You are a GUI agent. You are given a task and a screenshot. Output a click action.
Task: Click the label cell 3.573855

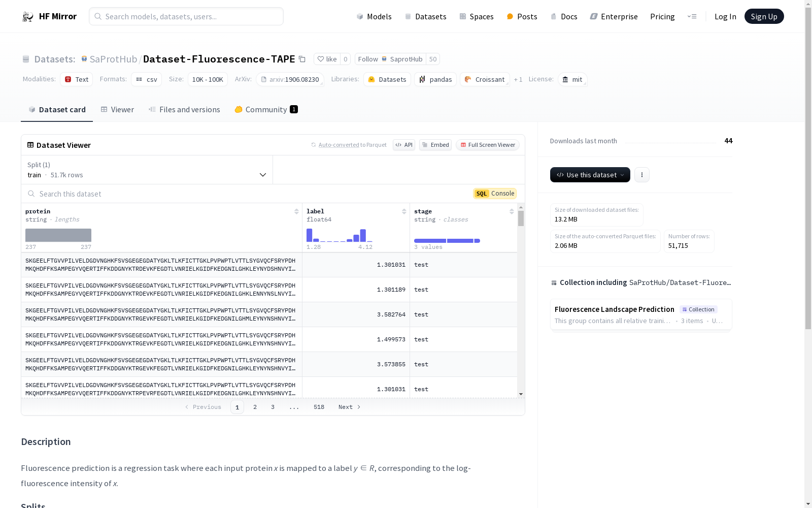click(356, 364)
